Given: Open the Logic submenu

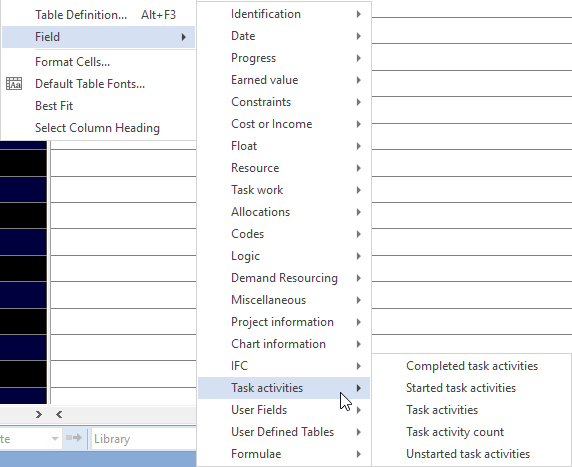Looking at the screenshot, I should 284,256.
